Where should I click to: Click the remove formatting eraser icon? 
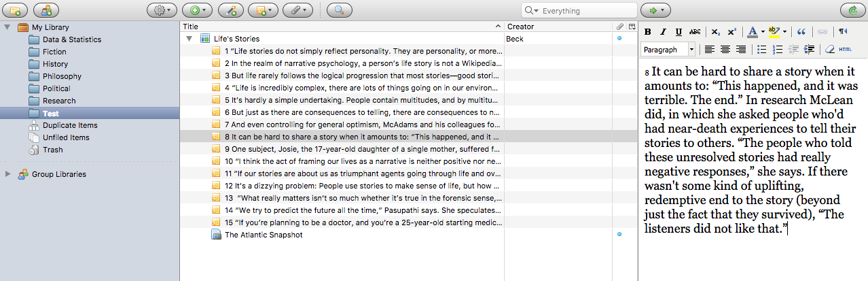pos(829,50)
